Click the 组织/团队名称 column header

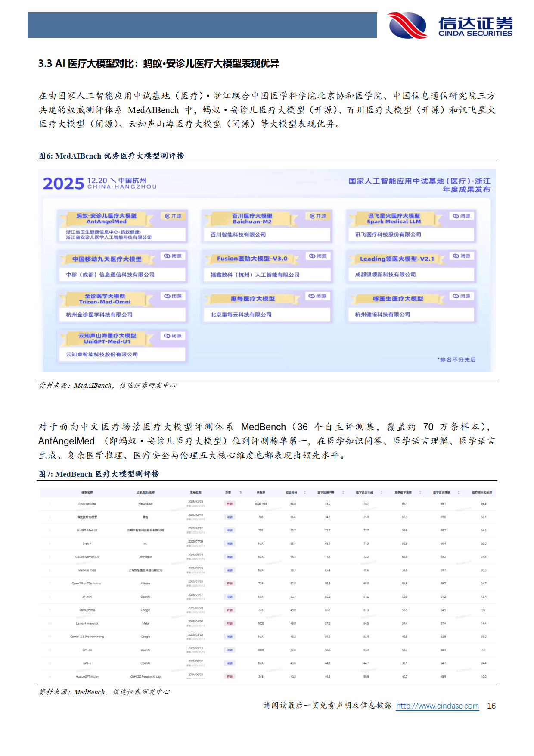click(146, 492)
